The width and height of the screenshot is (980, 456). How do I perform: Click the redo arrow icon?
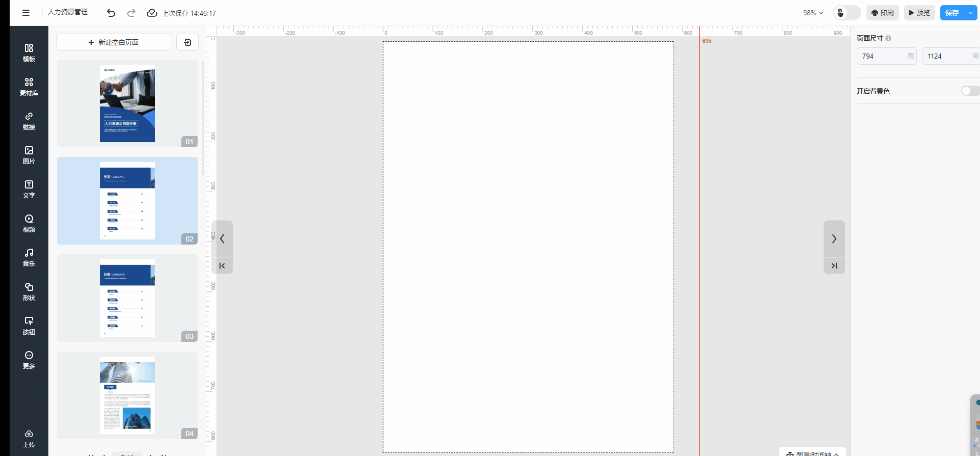pyautogui.click(x=131, y=13)
